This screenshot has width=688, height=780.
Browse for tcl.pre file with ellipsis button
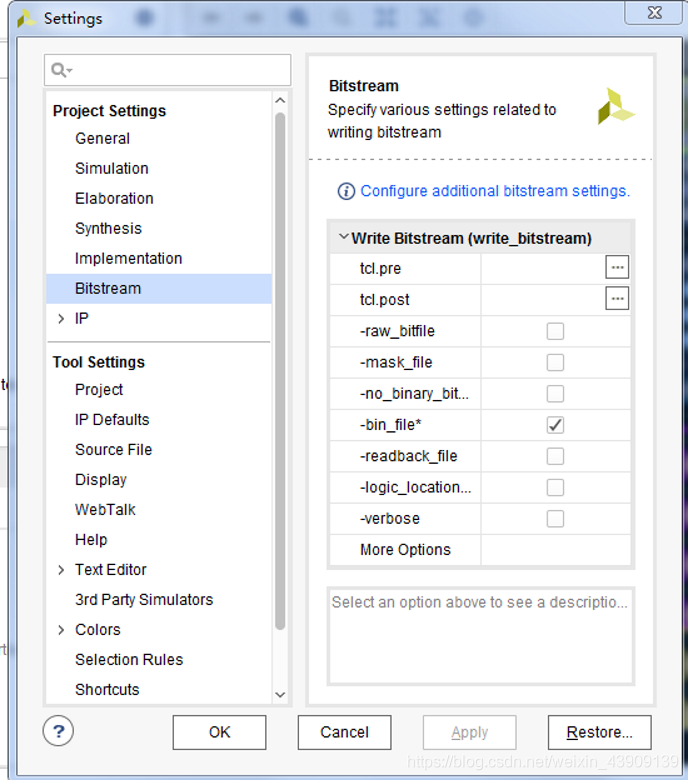pyautogui.click(x=617, y=268)
